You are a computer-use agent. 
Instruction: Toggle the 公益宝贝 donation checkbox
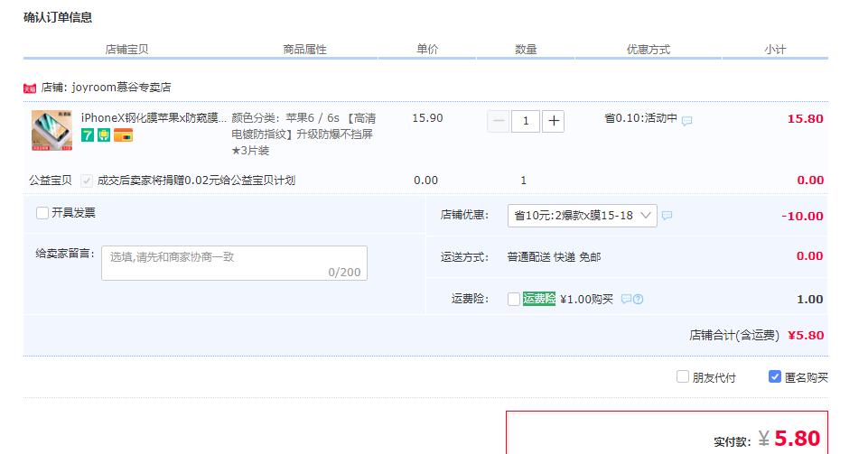[87, 181]
